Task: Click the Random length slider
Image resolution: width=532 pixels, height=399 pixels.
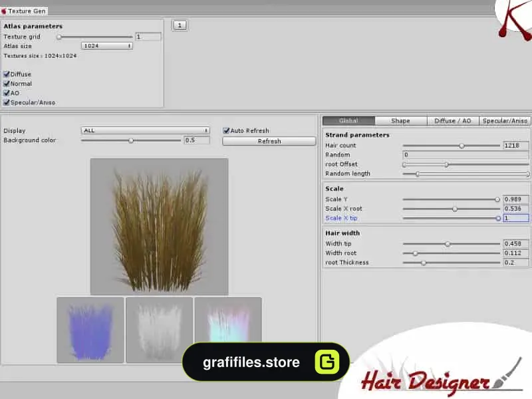Action: (x=465, y=174)
